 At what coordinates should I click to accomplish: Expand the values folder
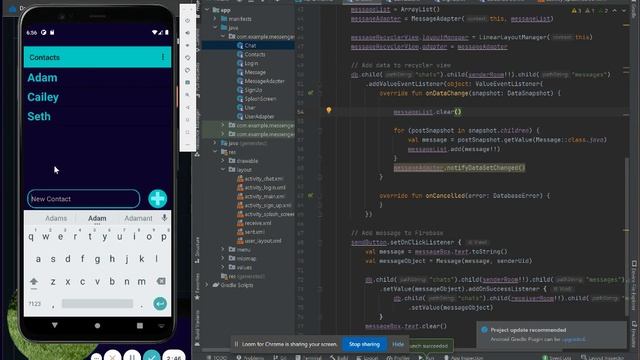[223, 267]
